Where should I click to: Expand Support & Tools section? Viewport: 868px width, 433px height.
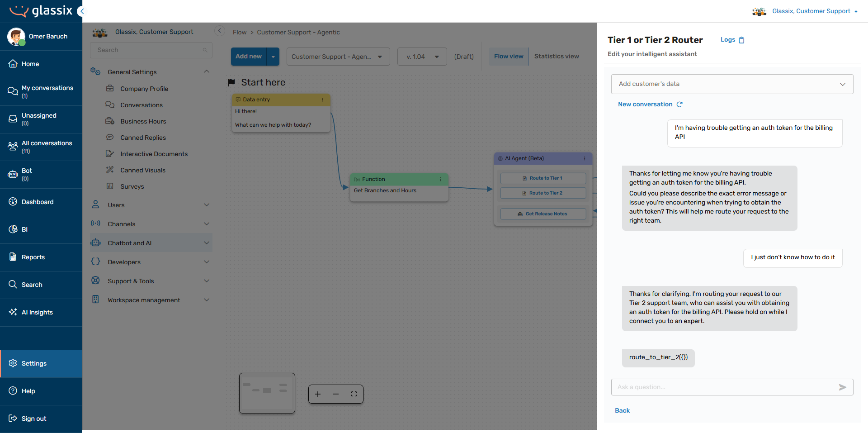coord(207,281)
